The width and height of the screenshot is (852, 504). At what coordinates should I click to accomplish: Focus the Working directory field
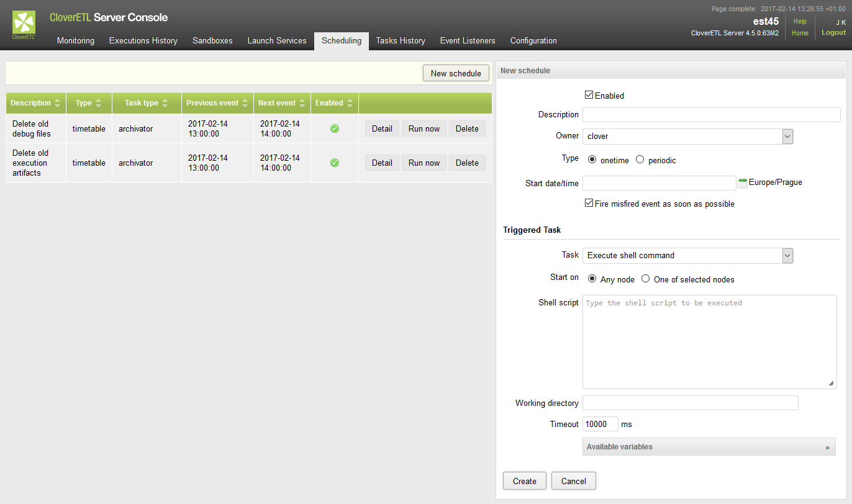[x=690, y=403]
